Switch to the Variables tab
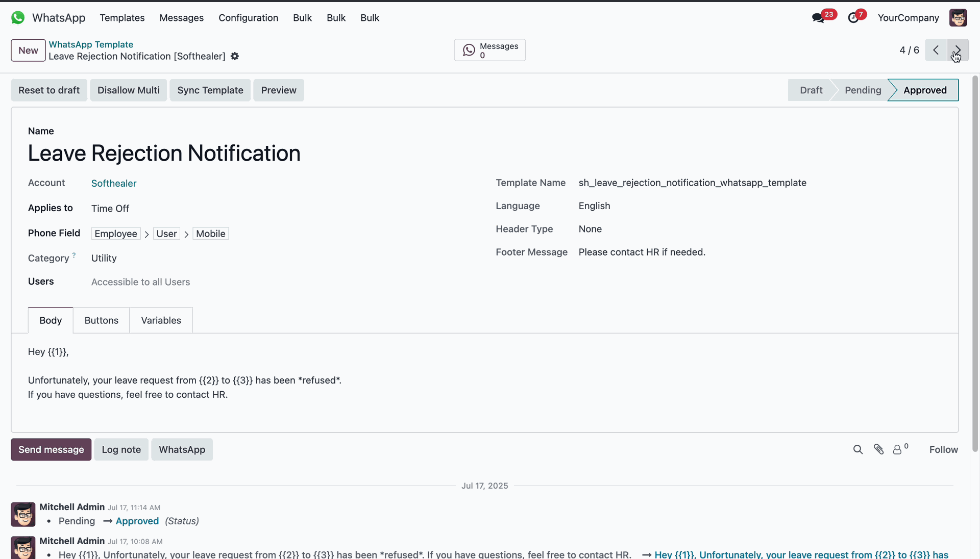This screenshot has height=559, width=980. coord(161,320)
